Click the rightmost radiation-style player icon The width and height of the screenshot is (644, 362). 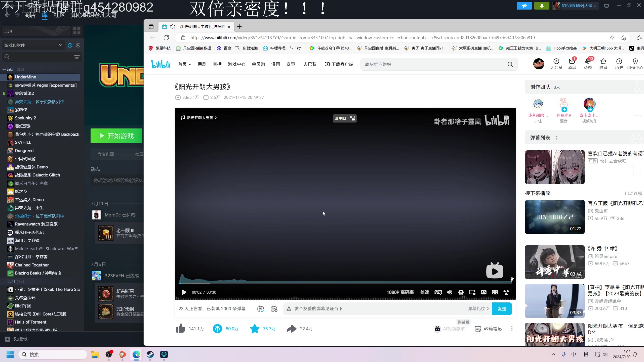coord(506,292)
